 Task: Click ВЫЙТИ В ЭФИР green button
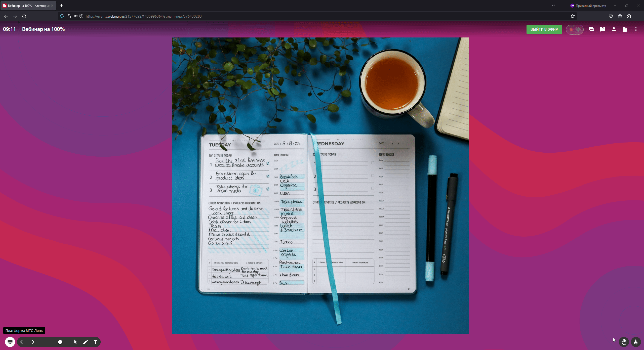544,29
